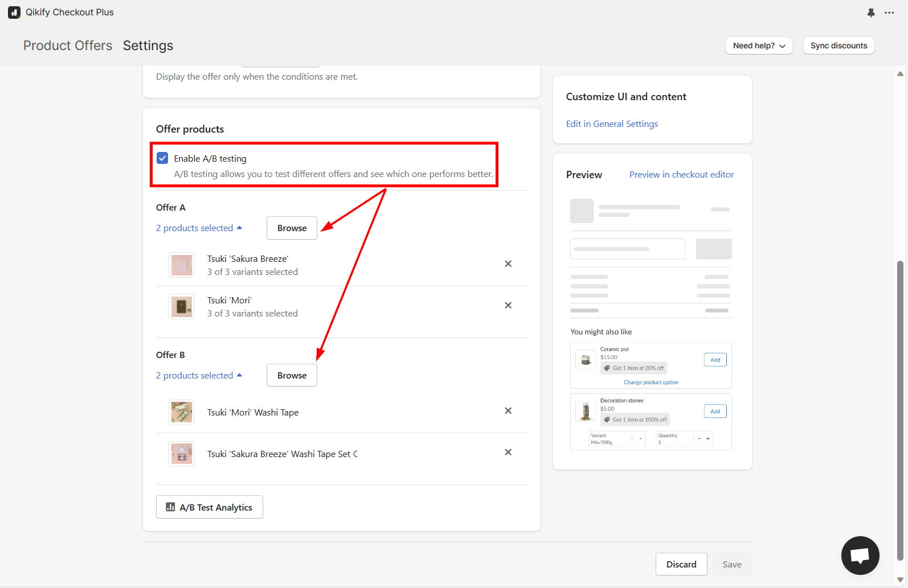Discard the changes
The height and width of the screenshot is (588, 908).
click(x=681, y=564)
